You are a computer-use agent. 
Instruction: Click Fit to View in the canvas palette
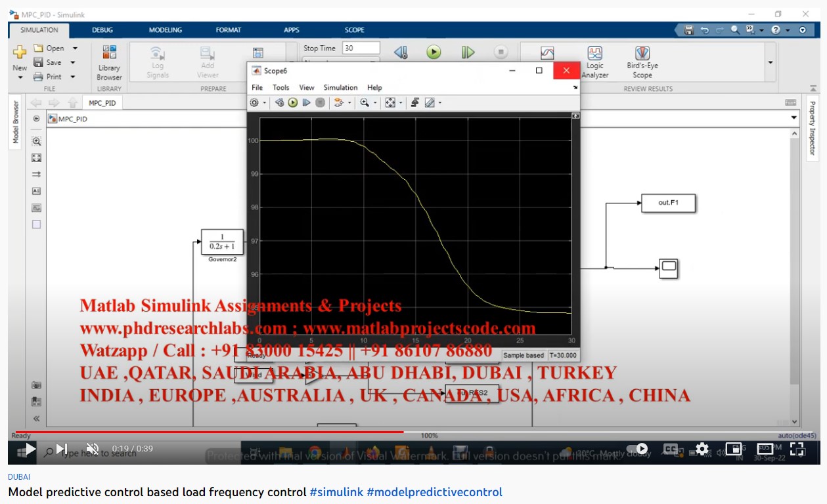36,157
